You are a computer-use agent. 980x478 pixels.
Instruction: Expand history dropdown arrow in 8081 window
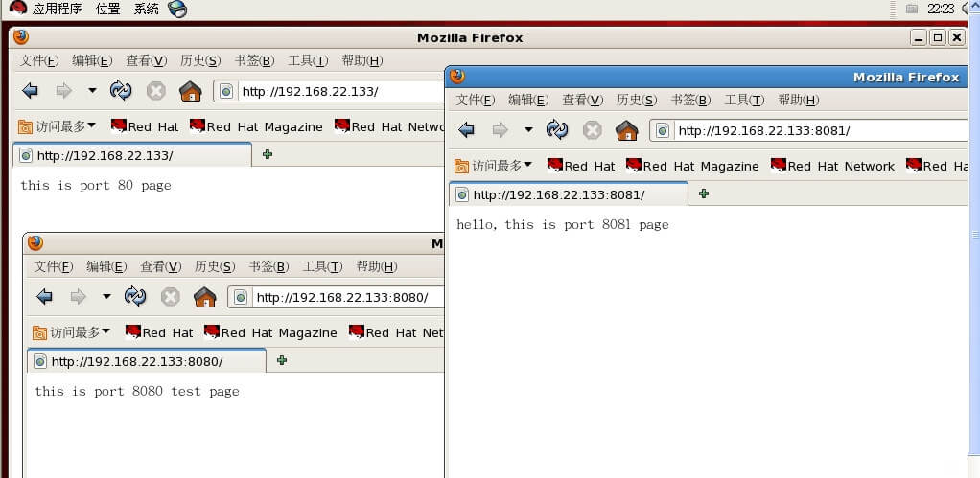[x=528, y=130]
